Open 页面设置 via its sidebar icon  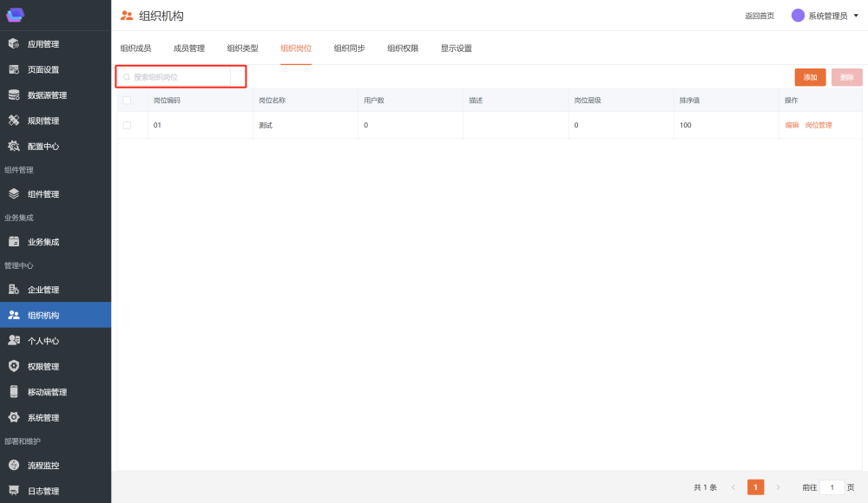pyautogui.click(x=14, y=69)
